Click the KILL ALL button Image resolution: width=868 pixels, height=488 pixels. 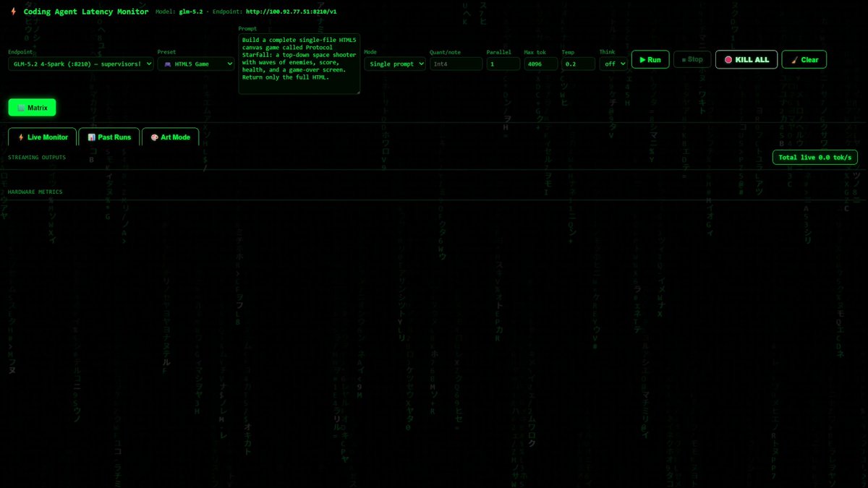pyautogui.click(x=746, y=59)
